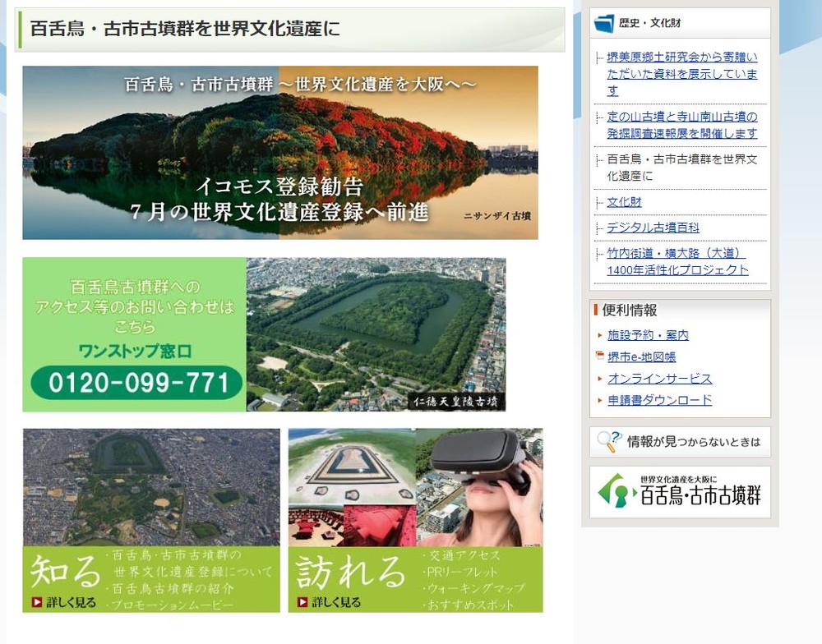Screen dimensions: 822x644
Task: Click the VR headset photo on 訪れる banner
Action: 485,485
